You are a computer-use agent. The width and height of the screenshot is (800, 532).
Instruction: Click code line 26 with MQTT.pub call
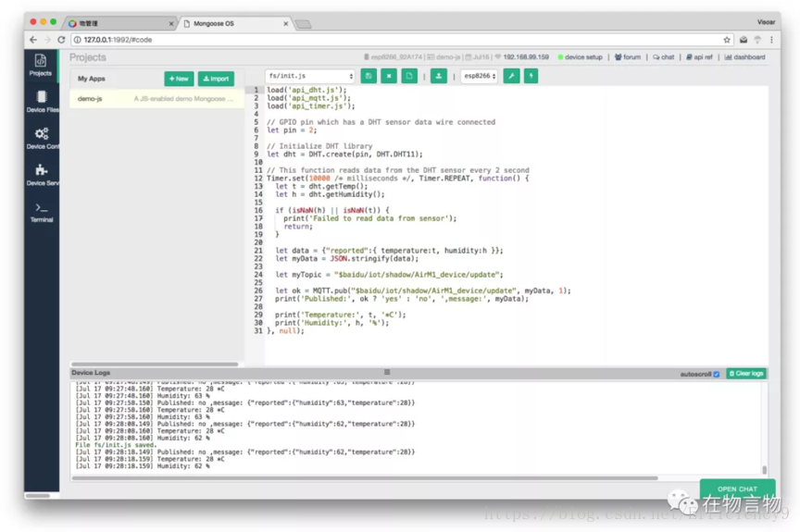click(423, 291)
